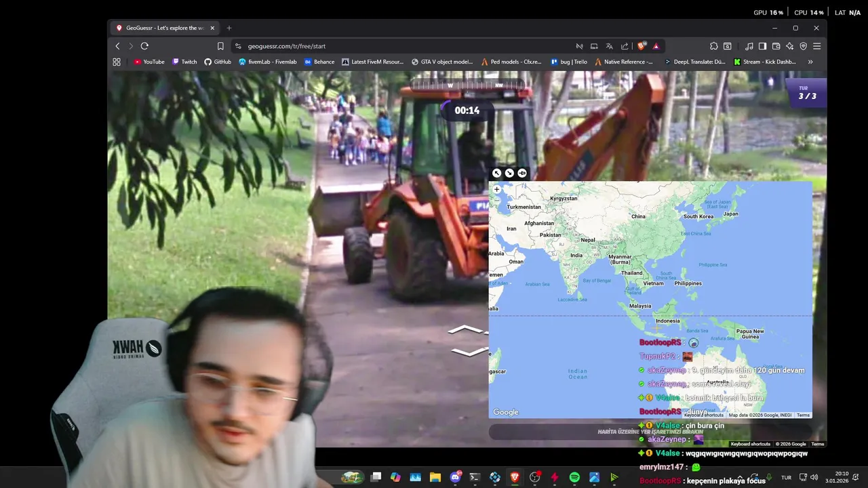Open the taskbar clock showing 20:10
Image resolution: width=868 pixels, height=488 pixels.
[x=837, y=477]
